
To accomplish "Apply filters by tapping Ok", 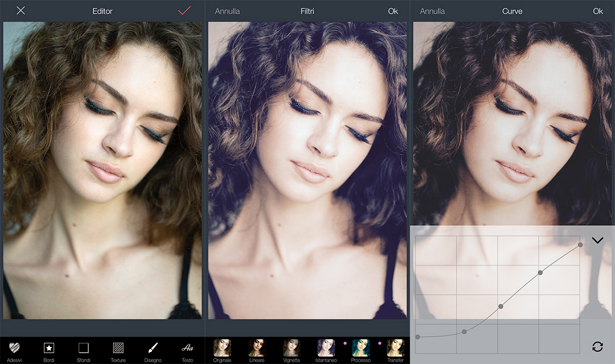I will (393, 10).
